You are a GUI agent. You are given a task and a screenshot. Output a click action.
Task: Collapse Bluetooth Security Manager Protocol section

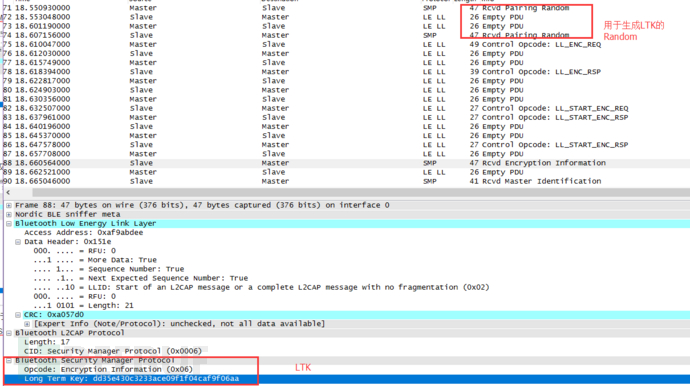[9, 360]
